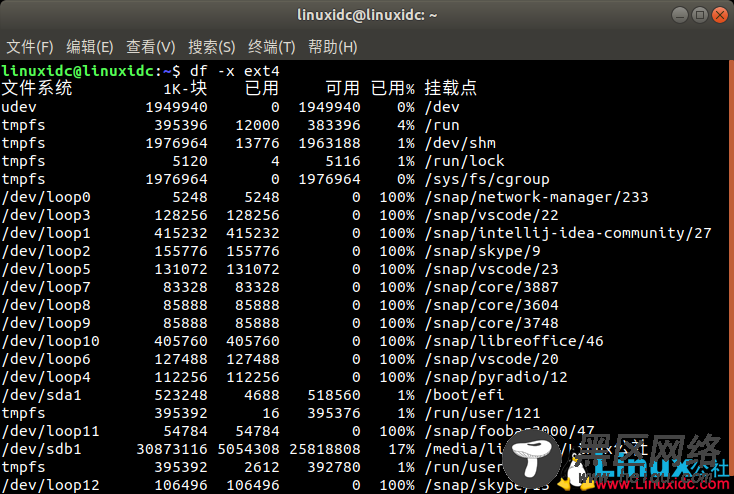Screen dimensions: 734x494
Task: Click the mount point '/sys/fs/cgroup'
Action: tap(487, 179)
